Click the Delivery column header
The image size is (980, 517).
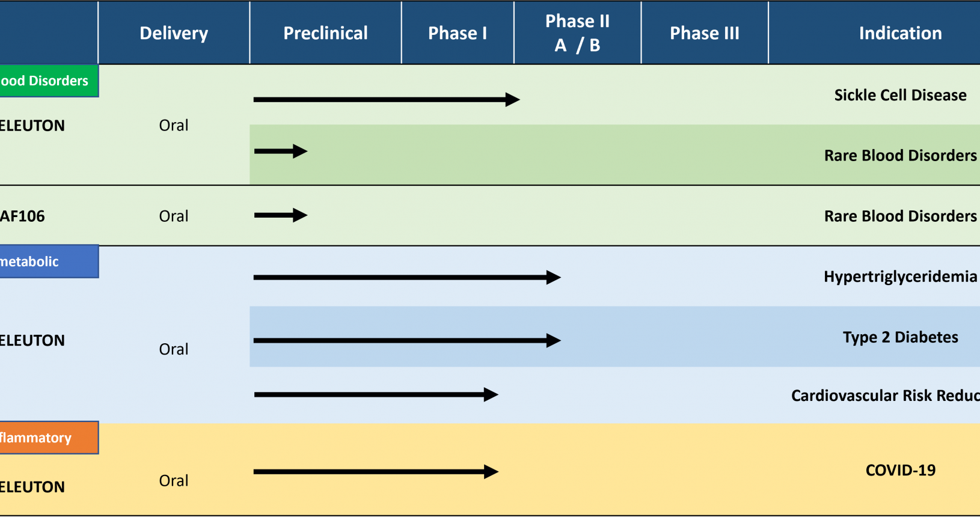(x=174, y=32)
